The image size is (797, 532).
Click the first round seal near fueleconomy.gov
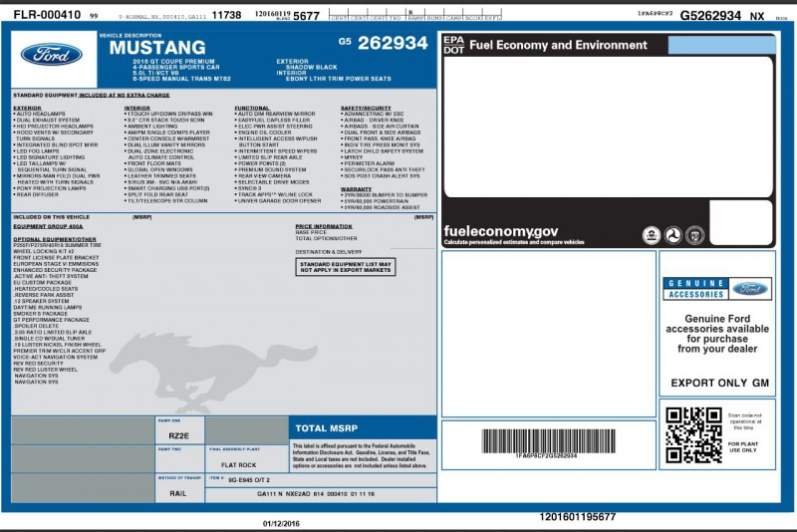click(x=652, y=235)
